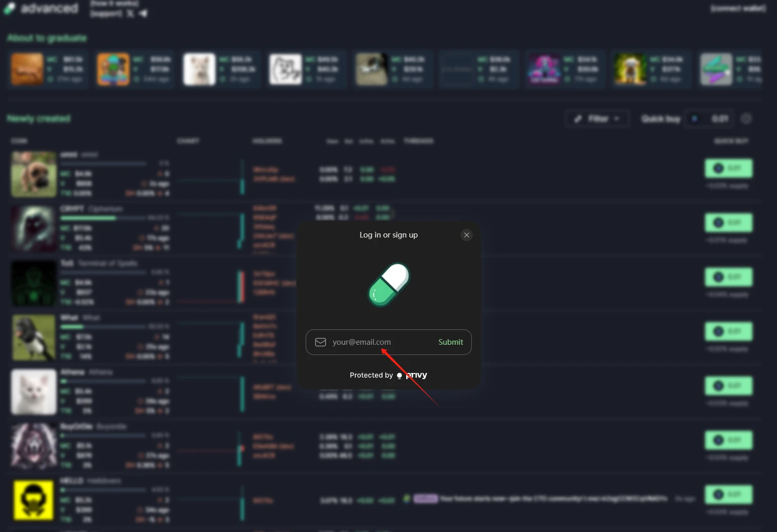Open the support link in header

tap(106, 13)
